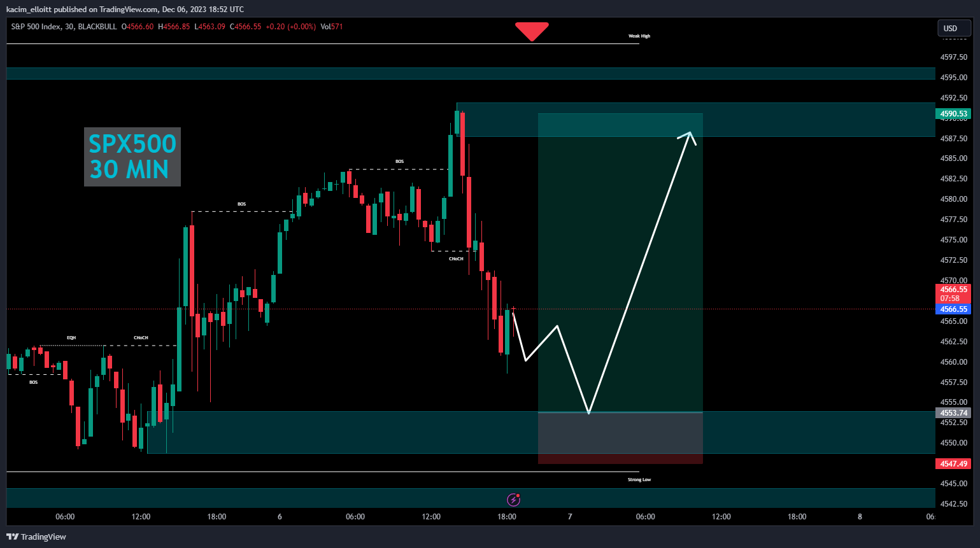Select the Strong Low label
This screenshot has width=980, height=548.
(x=639, y=480)
